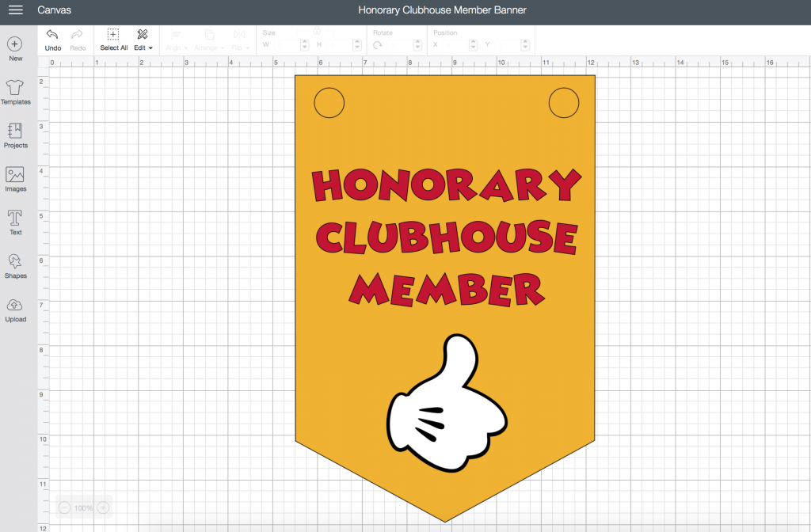This screenshot has height=532, width=811.
Task: Toggle the size aspect-ratio lock
Action: point(317,31)
